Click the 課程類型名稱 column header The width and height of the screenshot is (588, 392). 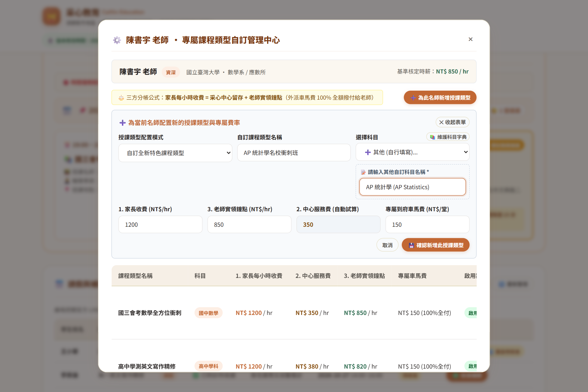pos(135,276)
